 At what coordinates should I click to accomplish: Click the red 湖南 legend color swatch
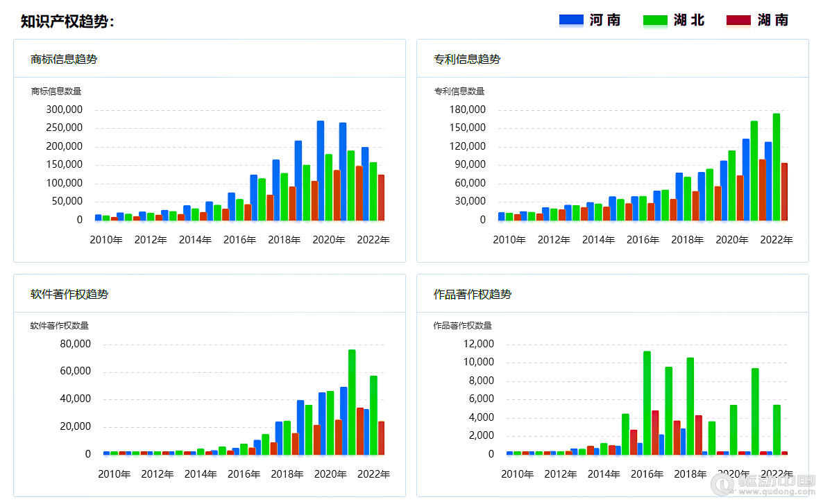click(x=738, y=20)
